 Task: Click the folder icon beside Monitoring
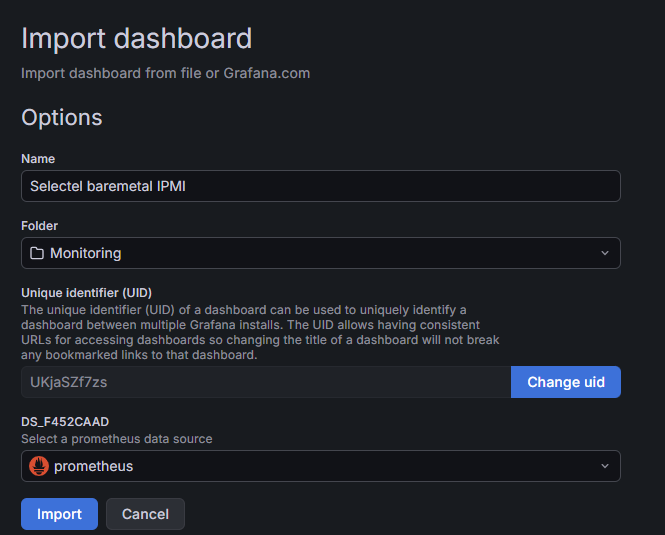[x=37, y=253]
